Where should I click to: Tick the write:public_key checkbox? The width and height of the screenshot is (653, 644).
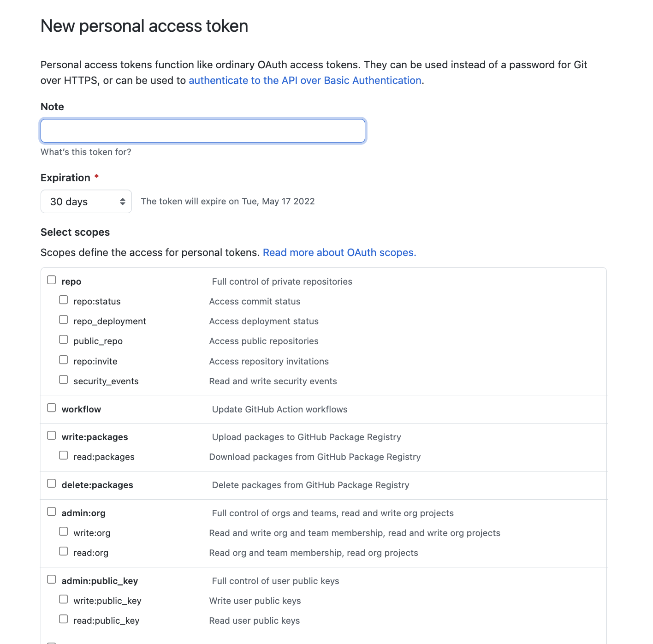64,599
